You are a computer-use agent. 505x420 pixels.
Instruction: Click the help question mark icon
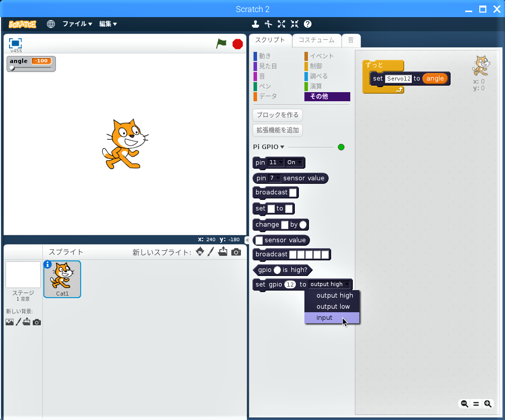(x=307, y=24)
